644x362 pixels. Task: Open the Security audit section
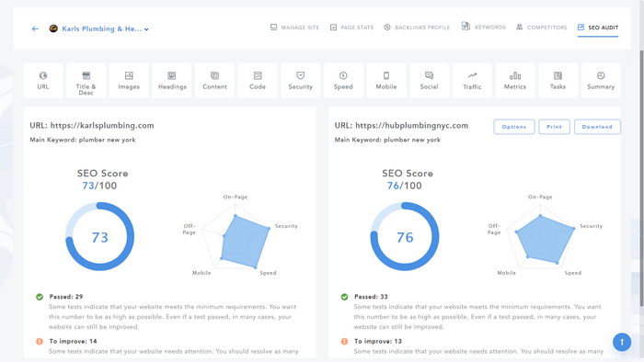[301, 80]
